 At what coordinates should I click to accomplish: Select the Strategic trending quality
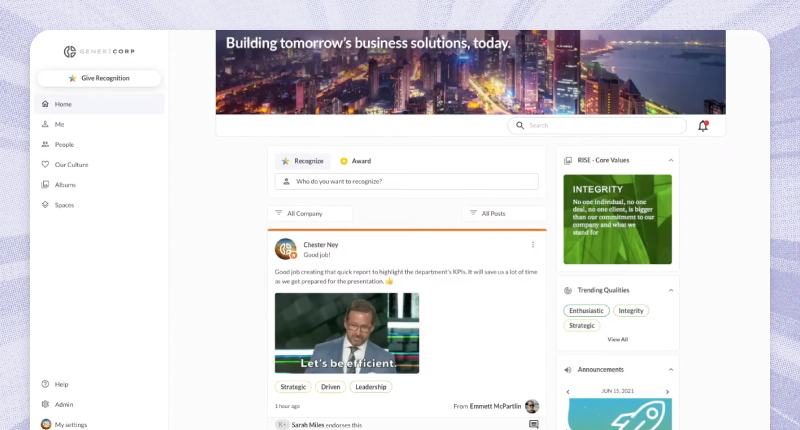(x=582, y=325)
